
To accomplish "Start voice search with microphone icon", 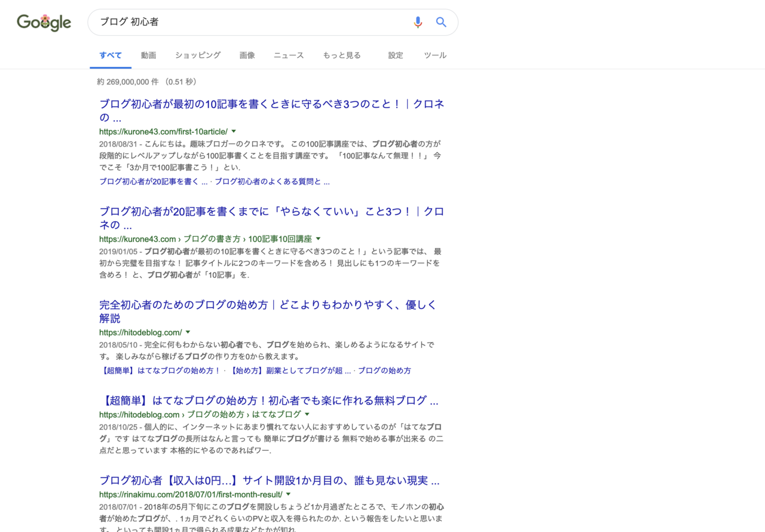I will tap(418, 22).
